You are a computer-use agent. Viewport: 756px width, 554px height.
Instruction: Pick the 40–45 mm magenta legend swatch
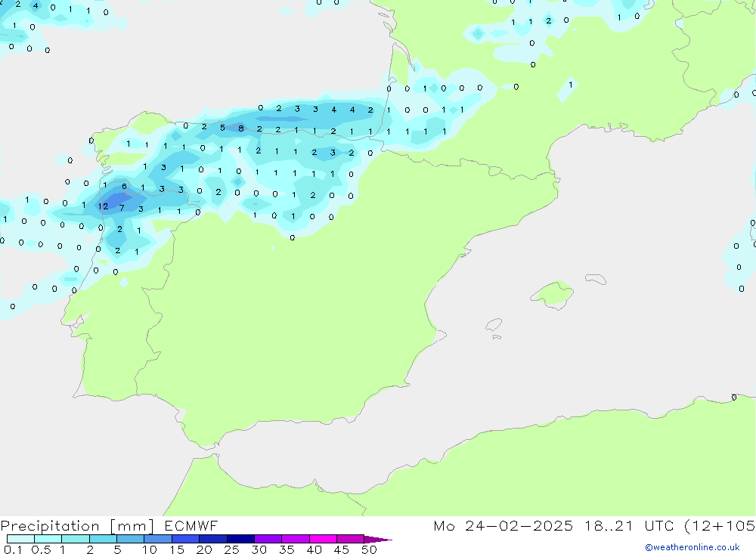point(323,539)
